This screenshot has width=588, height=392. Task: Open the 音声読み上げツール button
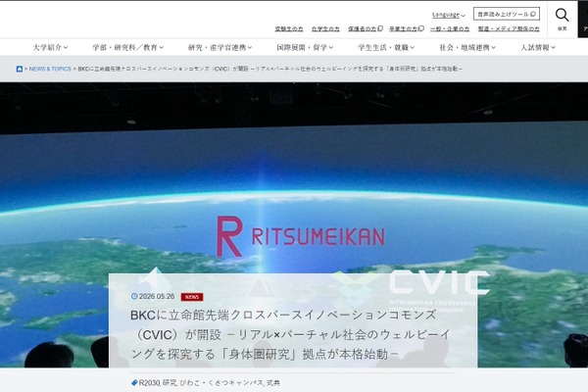tap(507, 14)
